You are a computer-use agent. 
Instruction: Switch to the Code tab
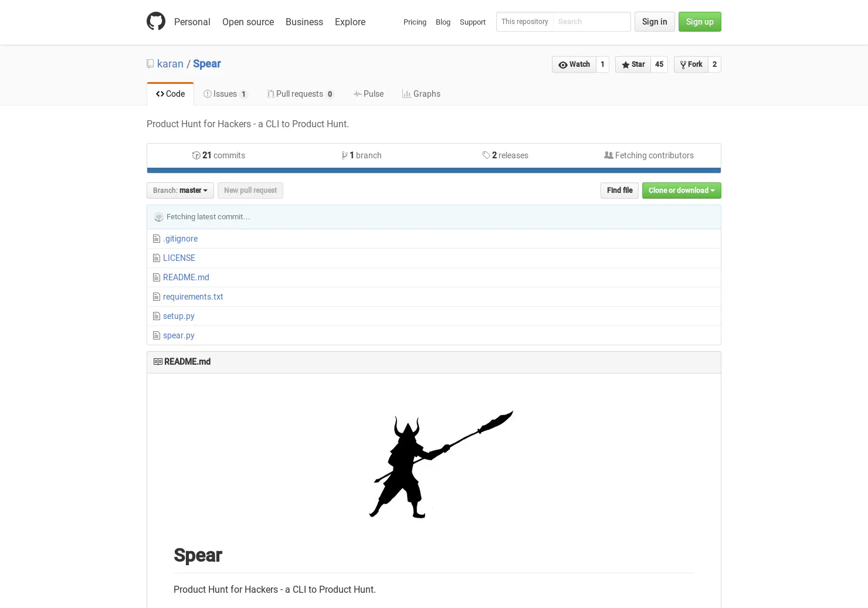click(x=171, y=94)
